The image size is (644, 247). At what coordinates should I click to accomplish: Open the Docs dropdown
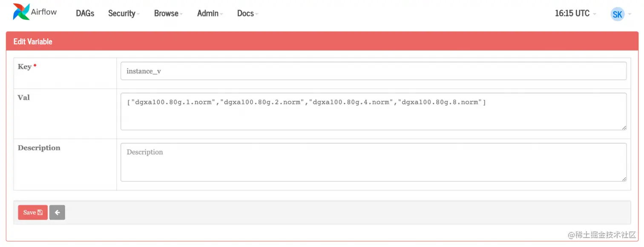[245, 13]
